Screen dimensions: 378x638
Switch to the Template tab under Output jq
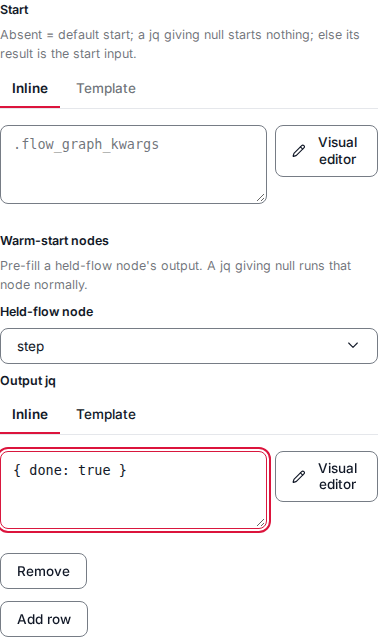click(x=106, y=414)
